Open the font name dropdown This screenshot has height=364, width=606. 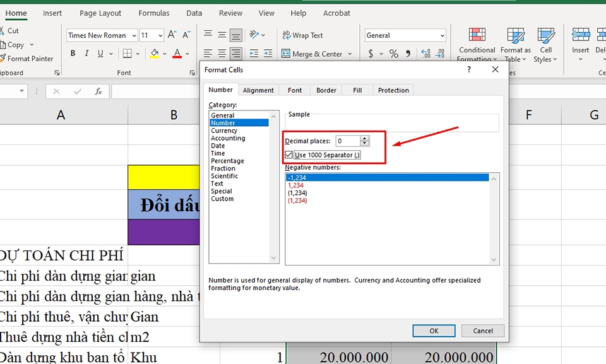coord(134,35)
